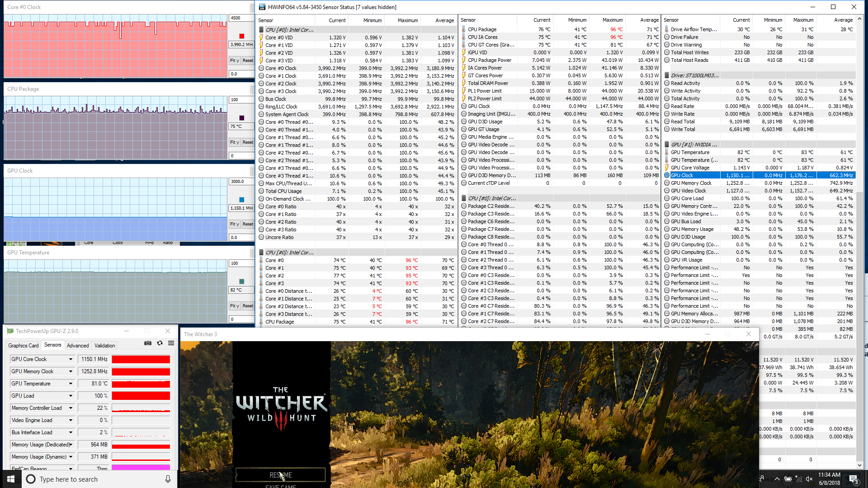Viewport: 868px width, 488px height.
Task: Click Fit y on GPU Clock graph
Action: [x=234, y=224]
